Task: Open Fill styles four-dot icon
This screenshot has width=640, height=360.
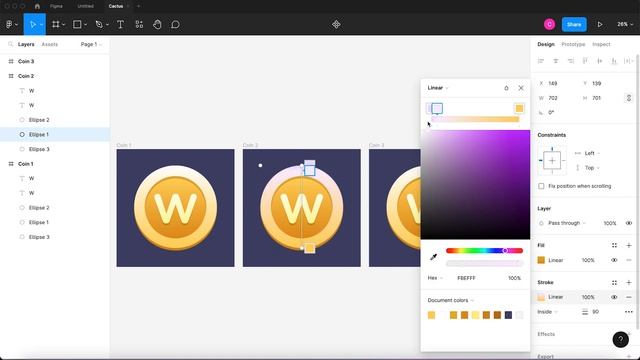Action: (614, 245)
